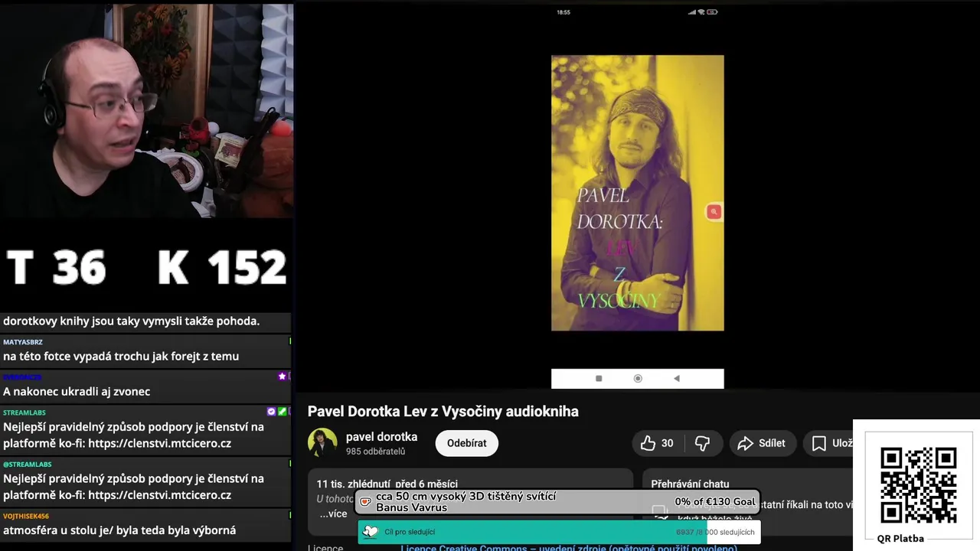Click the first clenstvi.mtcicero.cz chat link
This screenshot has height=551, width=980.
pyautogui.click(x=159, y=443)
